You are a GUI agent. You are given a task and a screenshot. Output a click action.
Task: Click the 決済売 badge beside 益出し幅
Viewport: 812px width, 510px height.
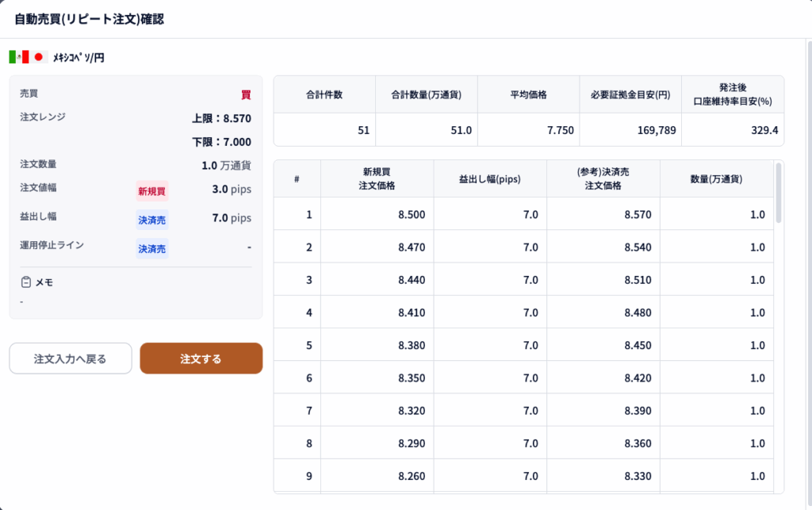coord(151,220)
